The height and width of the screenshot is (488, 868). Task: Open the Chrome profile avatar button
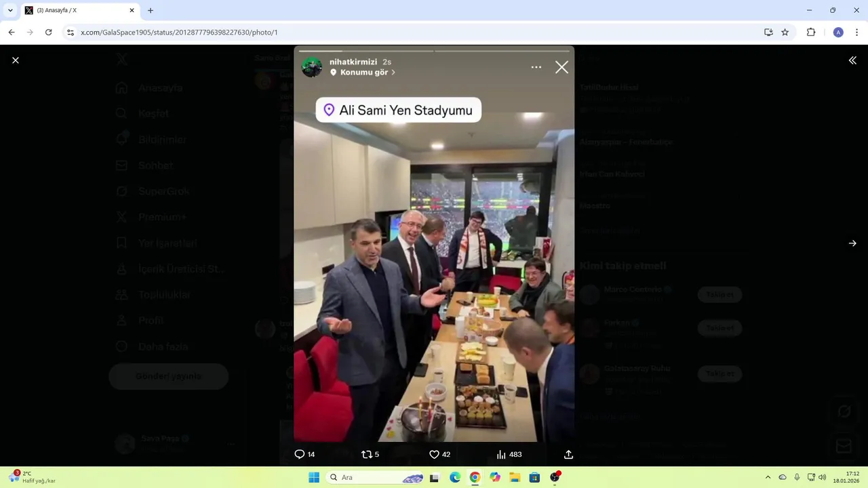click(x=838, y=32)
